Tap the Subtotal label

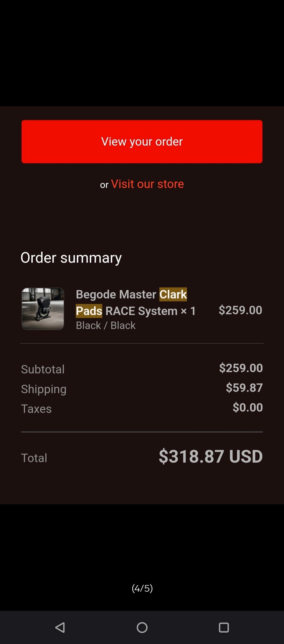tap(43, 369)
